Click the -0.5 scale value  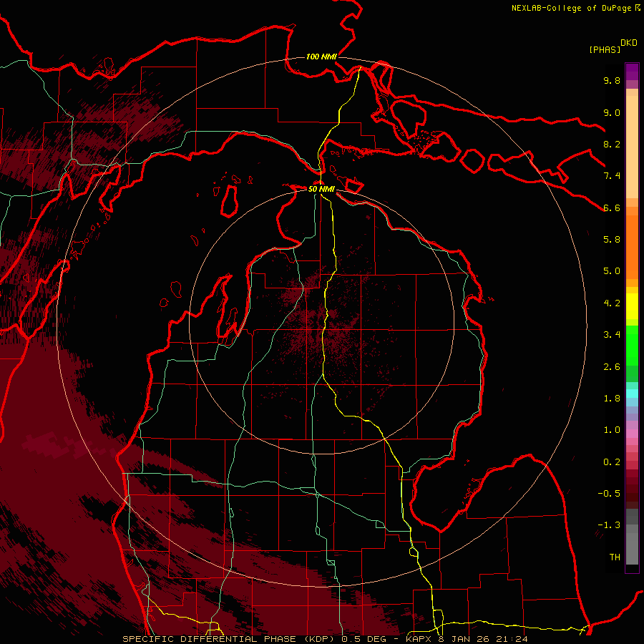pyautogui.click(x=609, y=494)
